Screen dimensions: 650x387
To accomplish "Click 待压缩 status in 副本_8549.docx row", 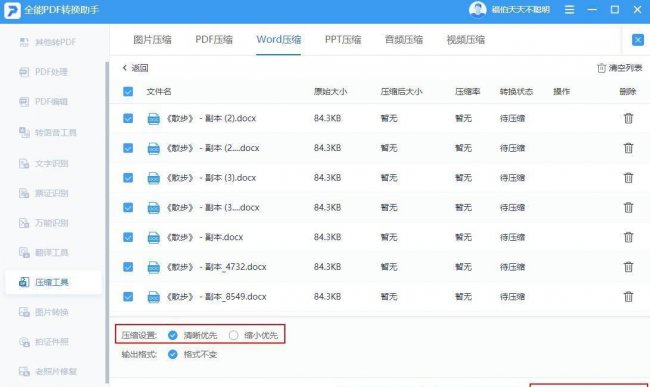I will pyautogui.click(x=512, y=297).
